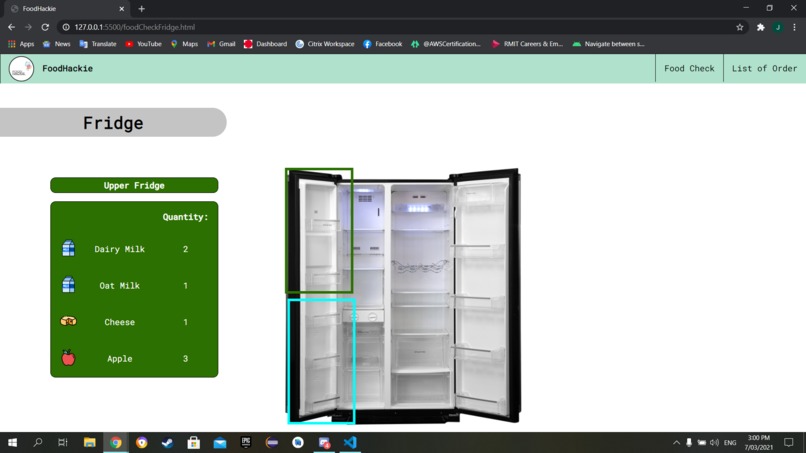This screenshot has height=453, width=806.
Task: Open taskbar search
Action: pos(38,442)
